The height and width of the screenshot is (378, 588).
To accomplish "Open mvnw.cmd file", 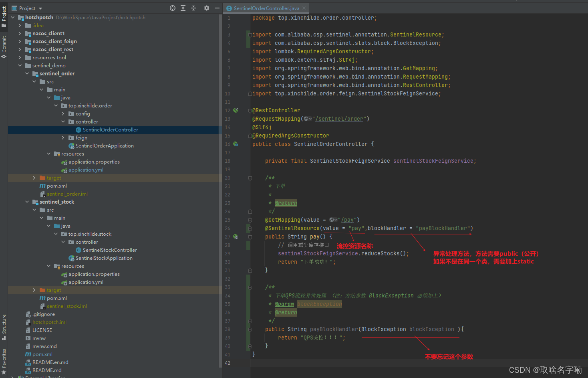I will pos(44,346).
